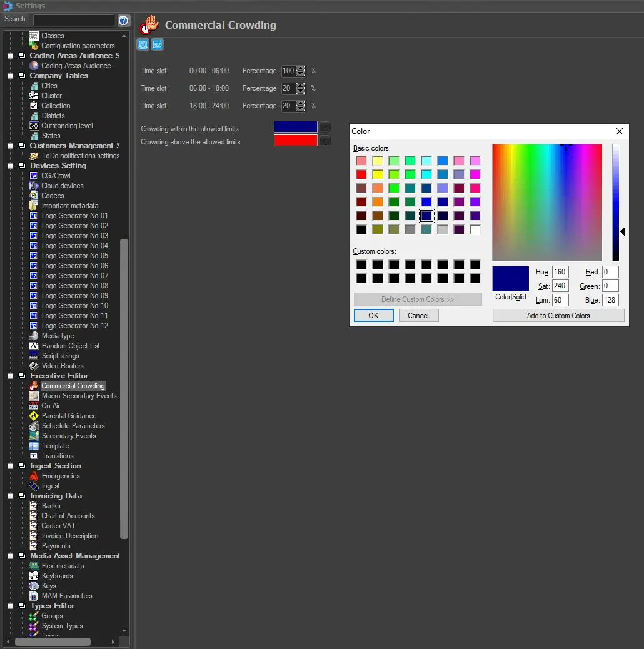The width and height of the screenshot is (644, 649).
Task: Open color picker for crowding within limits
Action: 325,127
